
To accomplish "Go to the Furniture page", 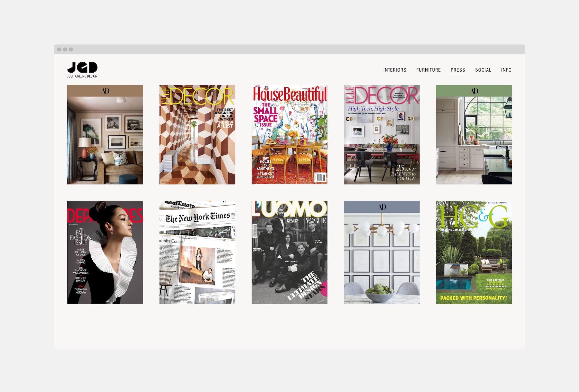I will [428, 70].
